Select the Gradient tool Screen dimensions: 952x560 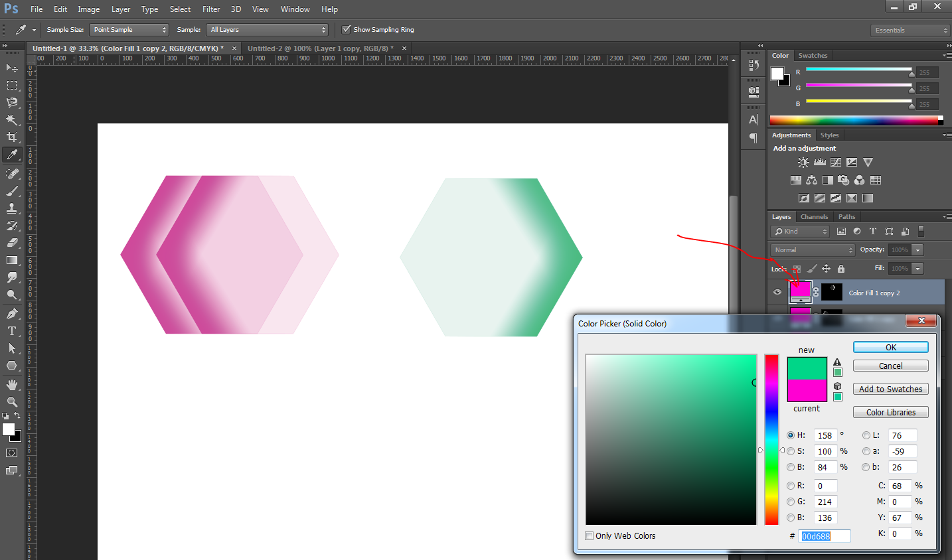[x=12, y=260]
